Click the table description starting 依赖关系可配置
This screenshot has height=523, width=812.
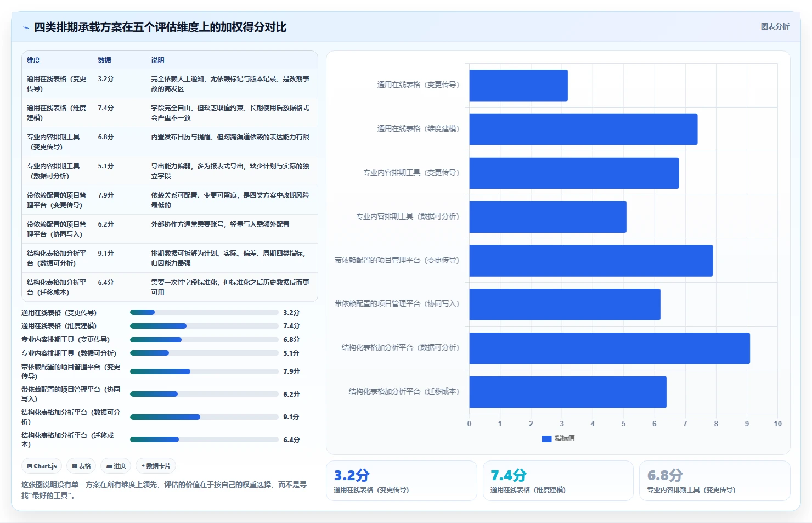230,200
